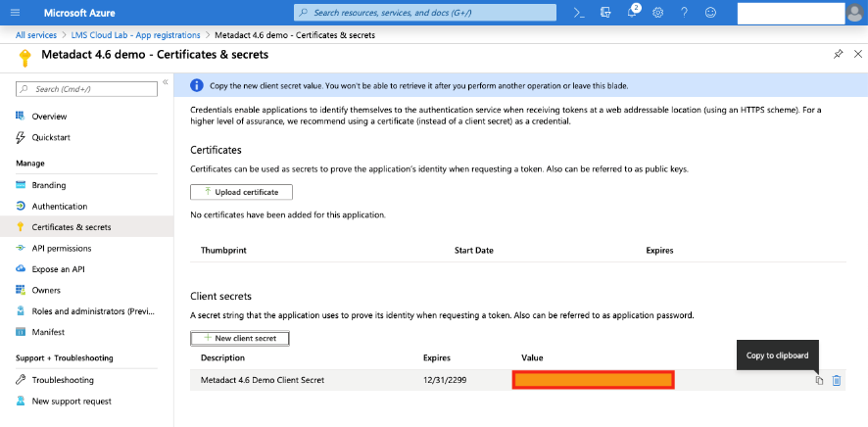Click Upload certificate button

(x=241, y=192)
